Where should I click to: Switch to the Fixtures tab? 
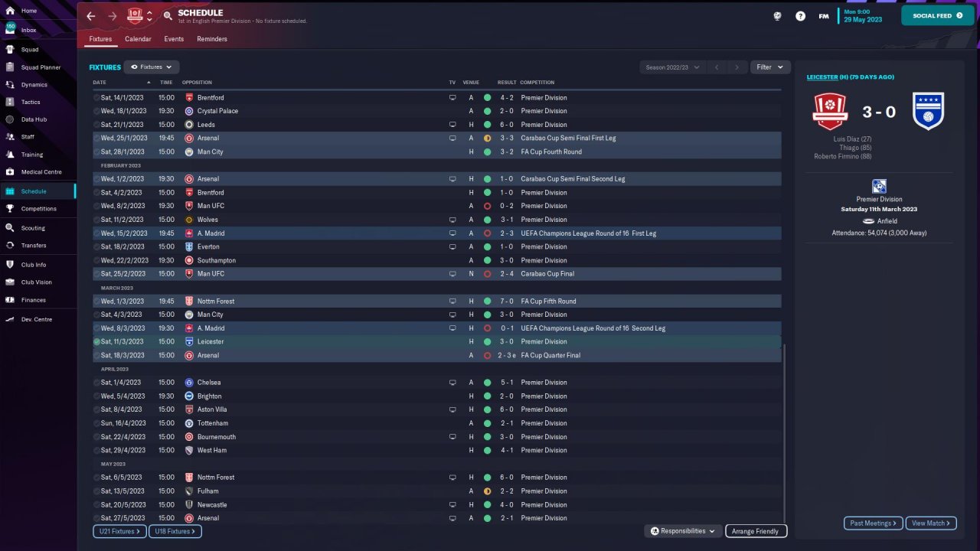[100, 39]
